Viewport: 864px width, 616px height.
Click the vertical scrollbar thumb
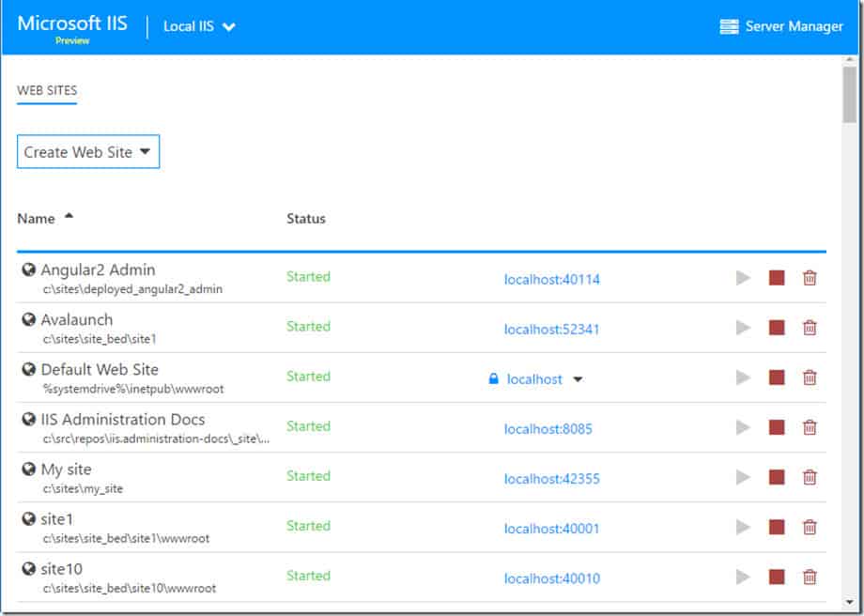coord(849,94)
